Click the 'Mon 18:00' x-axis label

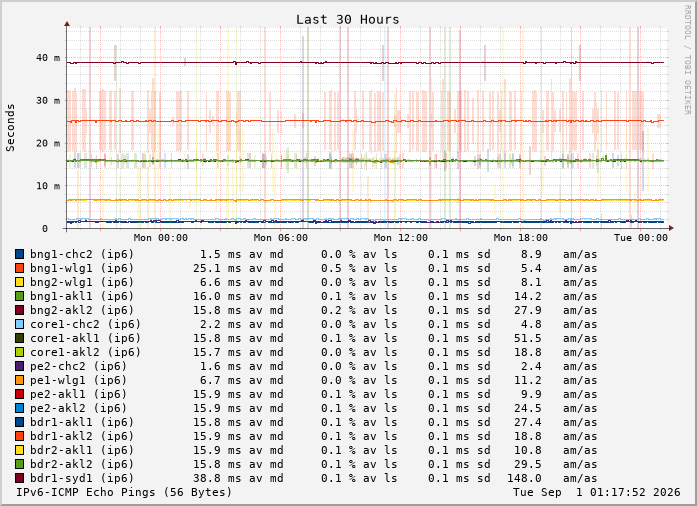click(521, 238)
